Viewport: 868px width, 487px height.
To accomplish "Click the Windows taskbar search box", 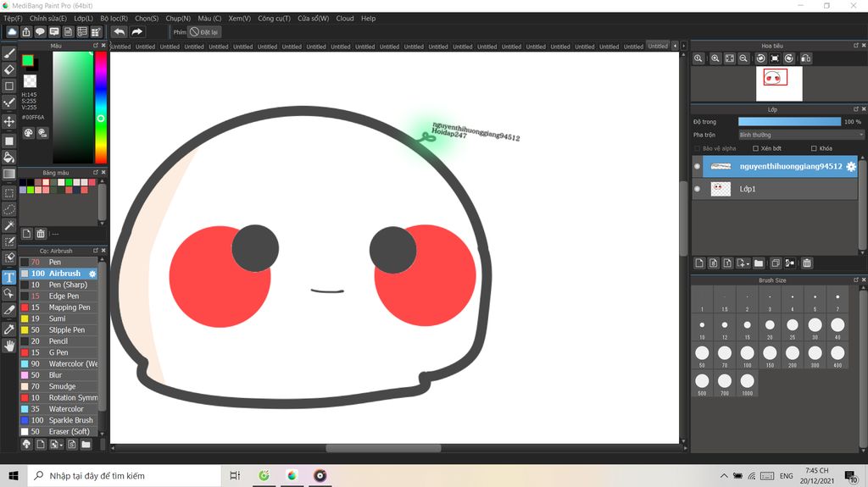I will click(124, 476).
